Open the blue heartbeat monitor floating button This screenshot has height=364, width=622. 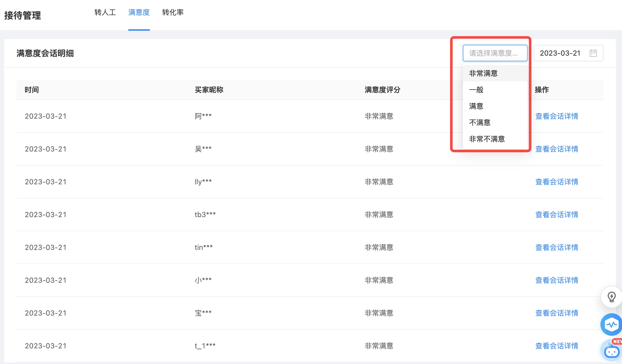point(611,325)
